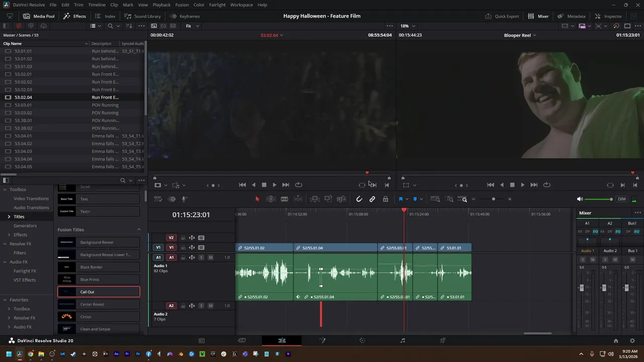Open Project Settings gear icon
The image size is (644, 362).
pyautogui.click(x=632, y=340)
